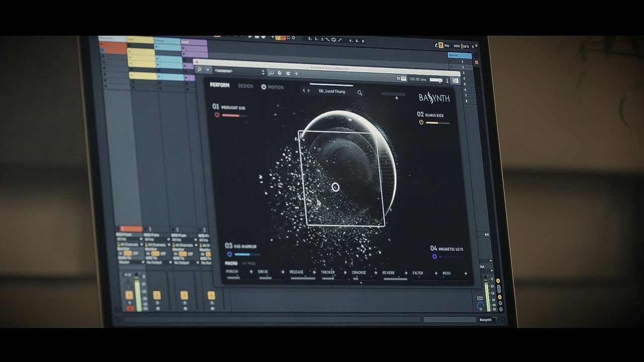Toggle power for layer 03 Sub Warrior

tap(229, 254)
